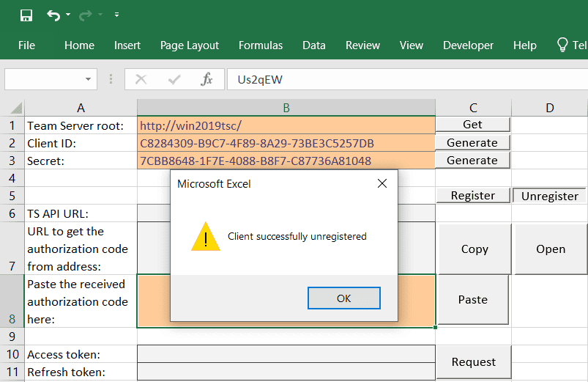Click the Tell me lightbulb icon

point(562,45)
